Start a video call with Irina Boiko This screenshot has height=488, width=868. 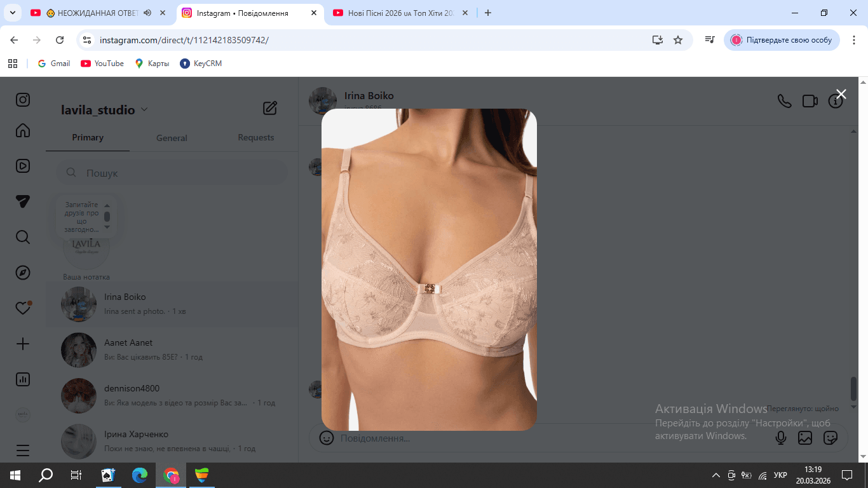tap(810, 101)
